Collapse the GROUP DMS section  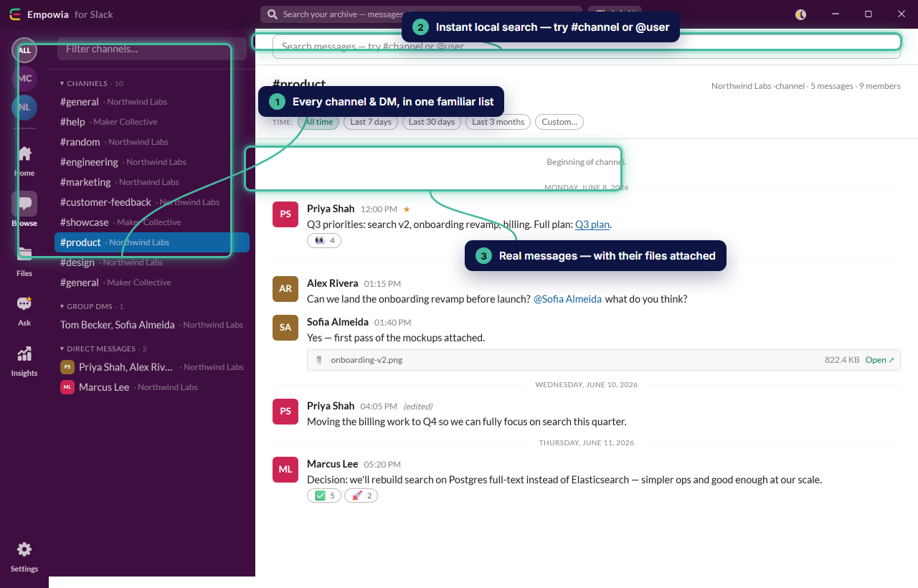point(92,306)
